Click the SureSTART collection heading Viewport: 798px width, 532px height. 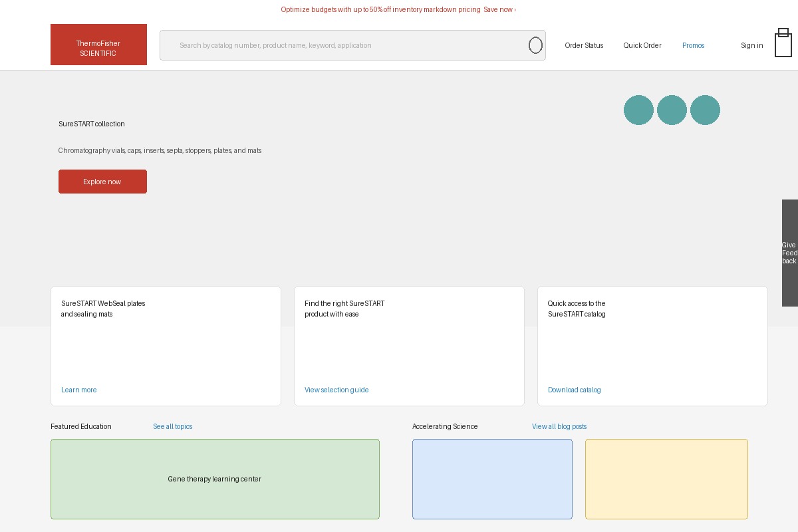click(92, 124)
